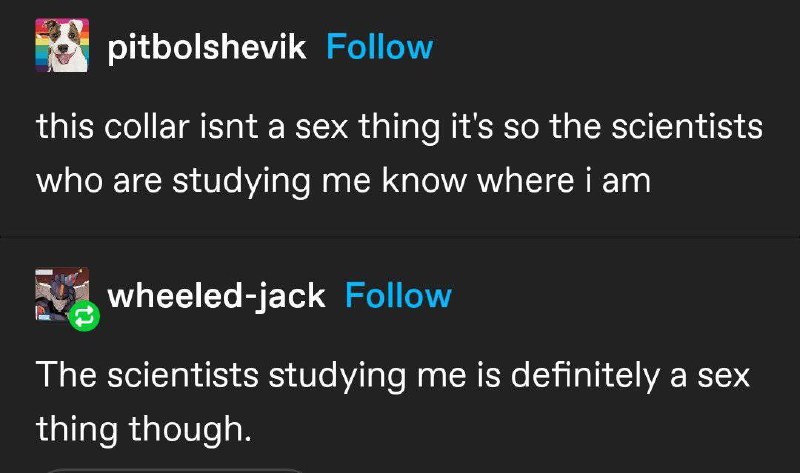Open the pitbolshevik username link
The height and width of the screenshot is (473, 800).
(207, 48)
